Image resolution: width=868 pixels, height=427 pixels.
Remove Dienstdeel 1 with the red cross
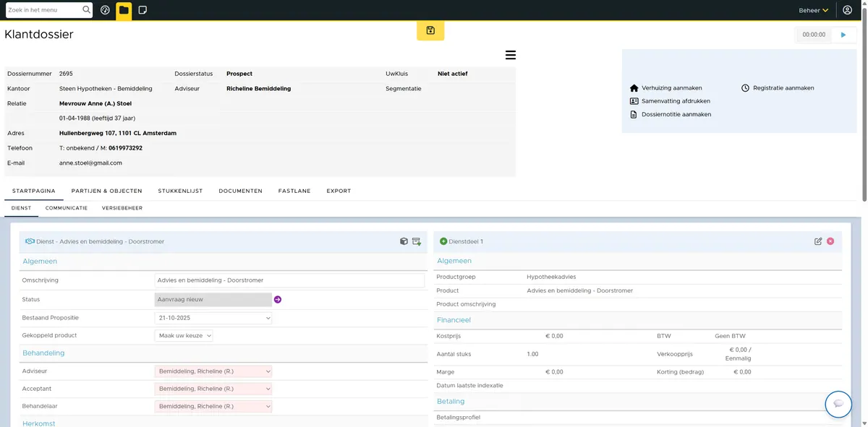pos(830,241)
